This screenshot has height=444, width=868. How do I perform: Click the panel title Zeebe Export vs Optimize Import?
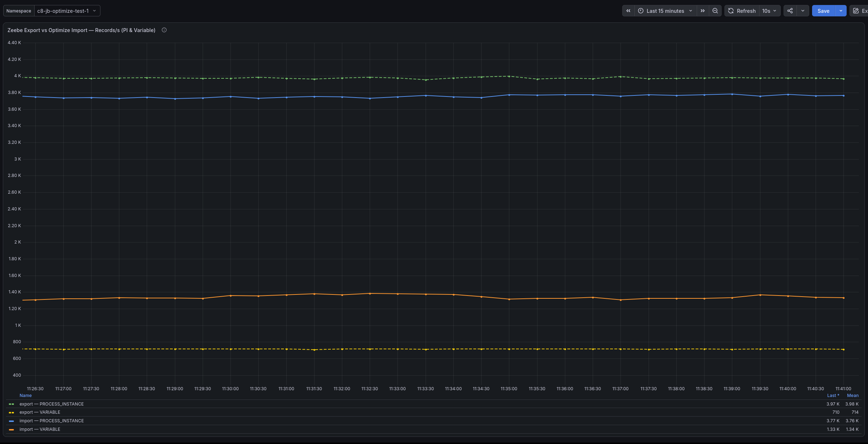point(81,30)
